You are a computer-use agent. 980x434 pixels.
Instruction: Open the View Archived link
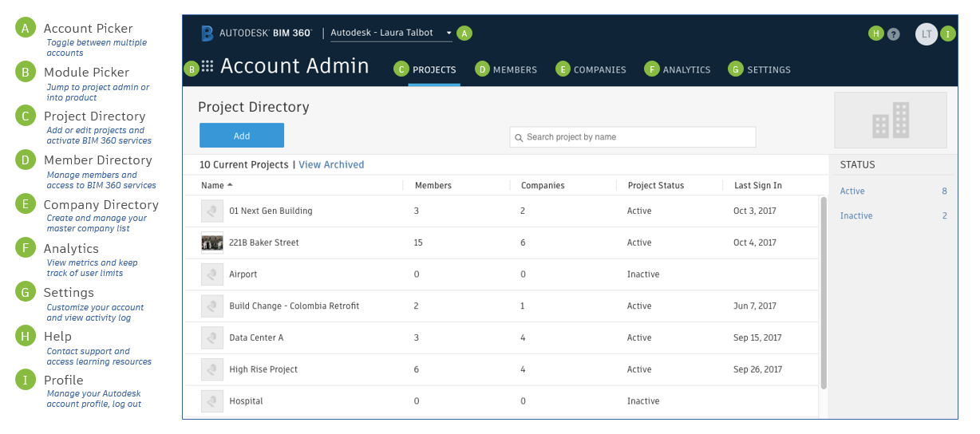click(331, 164)
